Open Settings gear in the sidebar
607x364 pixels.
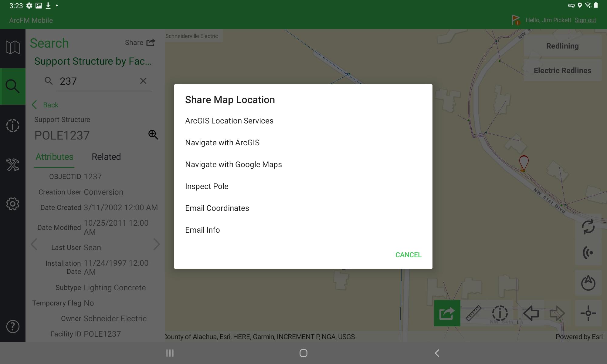[13, 204]
